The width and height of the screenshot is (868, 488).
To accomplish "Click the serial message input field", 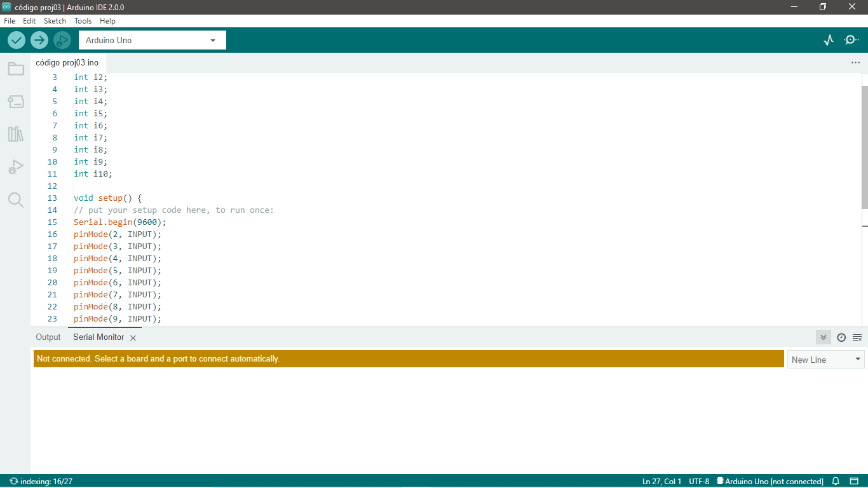I will point(409,359).
